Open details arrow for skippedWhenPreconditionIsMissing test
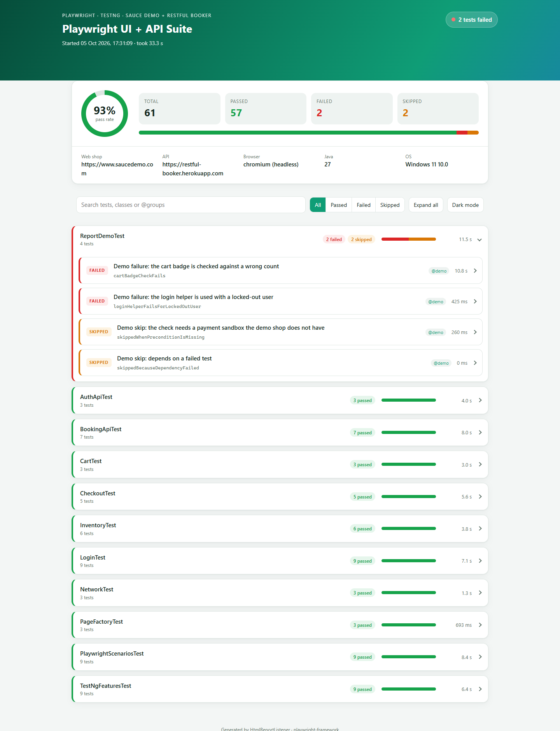The width and height of the screenshot is (560, 731). [475, 332]
